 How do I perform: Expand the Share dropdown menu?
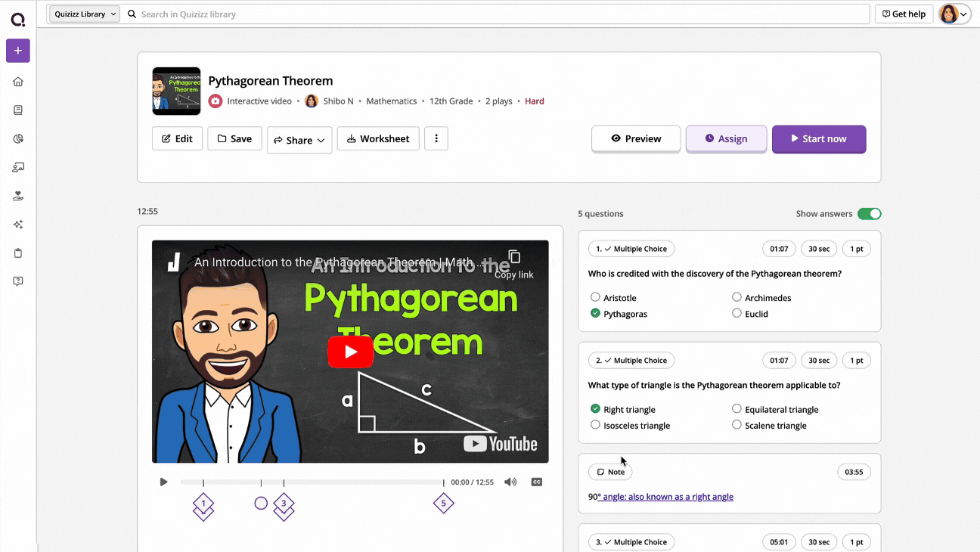pyautogui.click(x=299, y=140)
